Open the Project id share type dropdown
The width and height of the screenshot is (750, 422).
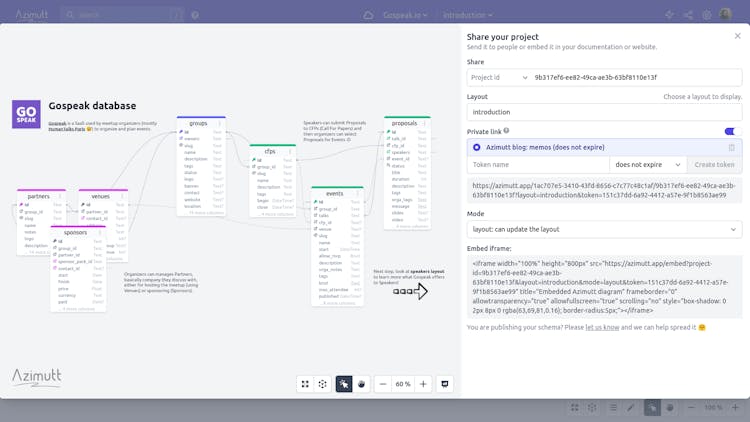(x=498, y=78)
